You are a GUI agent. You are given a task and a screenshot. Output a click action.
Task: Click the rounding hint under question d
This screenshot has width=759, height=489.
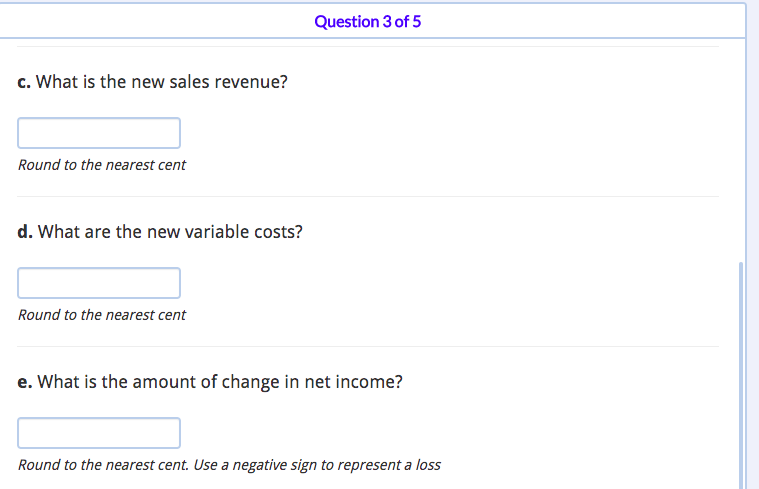click(102, 315)
